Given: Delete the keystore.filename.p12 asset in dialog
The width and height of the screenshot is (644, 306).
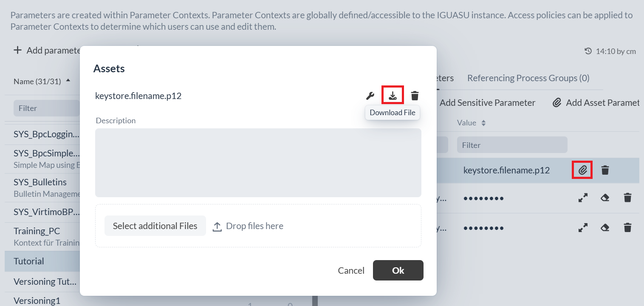Looking at the screenshot, I should click(x=415, y=96).
